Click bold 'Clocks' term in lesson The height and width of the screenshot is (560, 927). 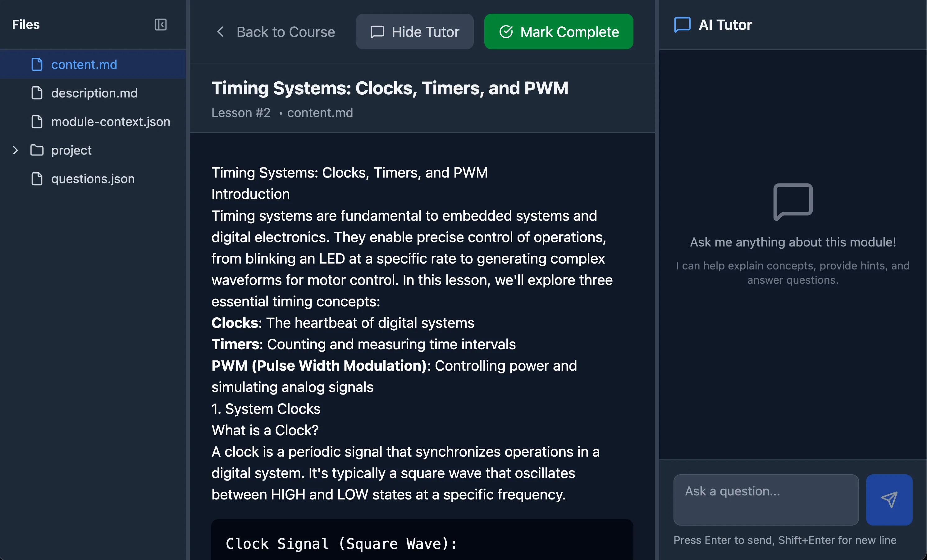click(234, 323)
